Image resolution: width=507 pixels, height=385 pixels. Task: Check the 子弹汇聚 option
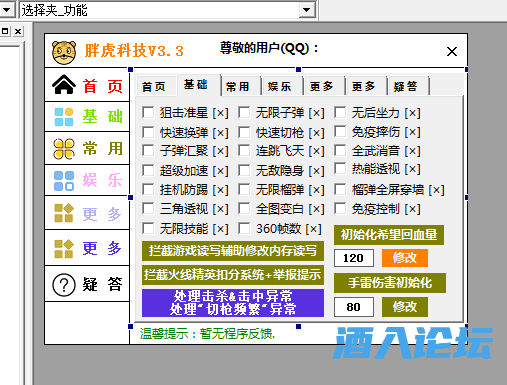148,150
